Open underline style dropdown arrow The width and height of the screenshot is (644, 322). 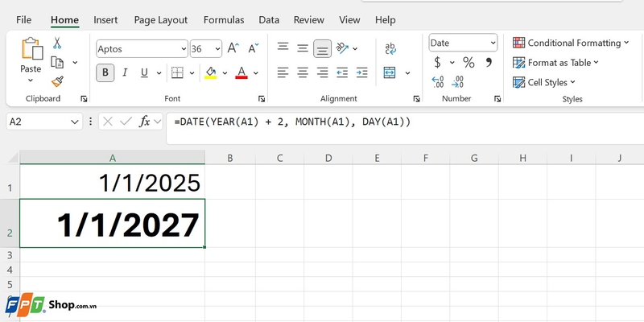tap(159, 73)
